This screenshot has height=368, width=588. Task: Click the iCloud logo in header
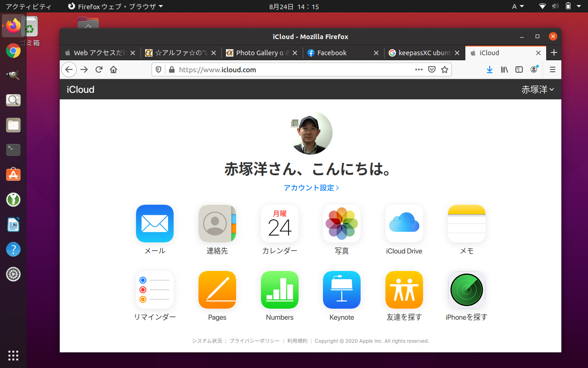pyautogui.click(x=80, y=90)
